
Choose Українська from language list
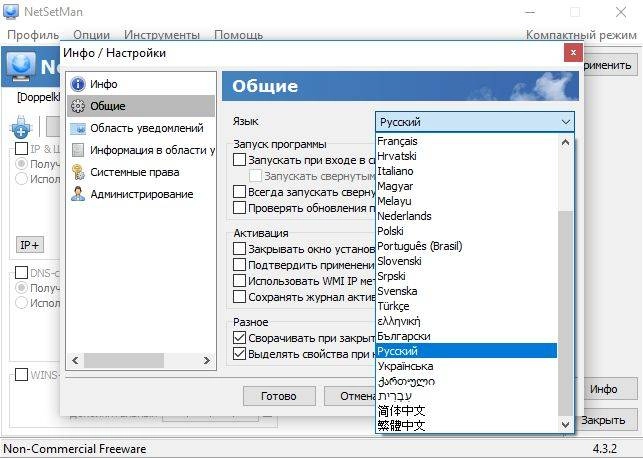pos(466,366)
